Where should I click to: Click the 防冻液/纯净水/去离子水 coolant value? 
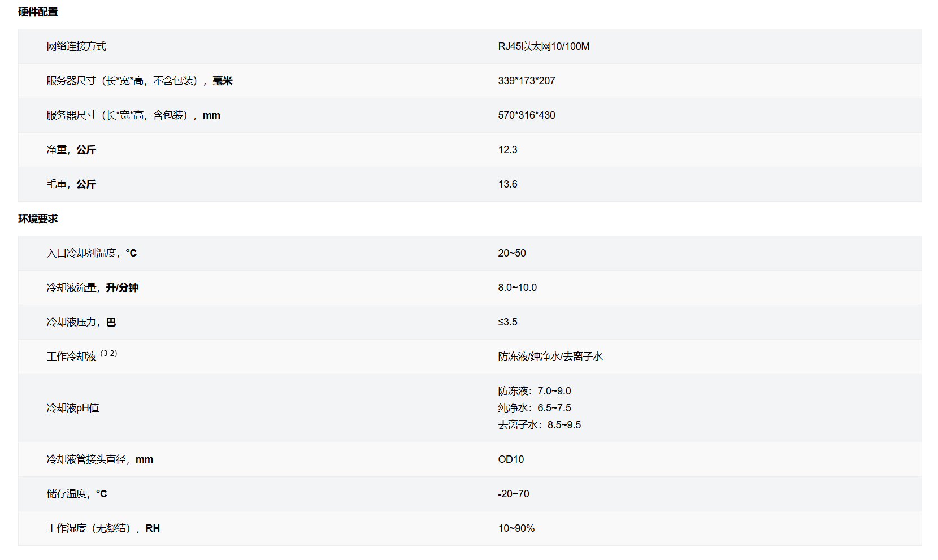click(x=550, y=357)
